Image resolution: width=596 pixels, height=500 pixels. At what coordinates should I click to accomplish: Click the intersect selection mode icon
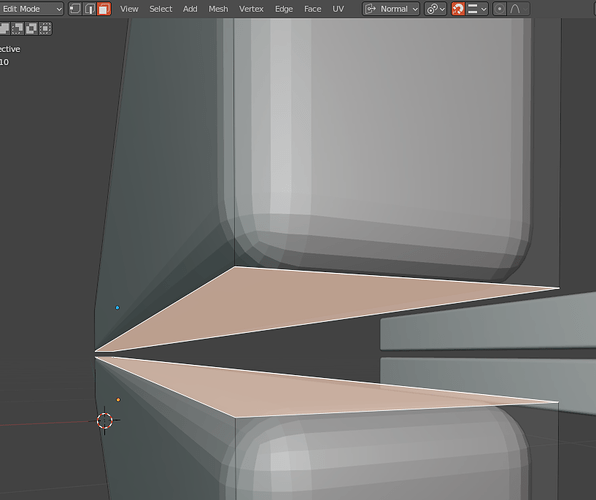tap(45, 29)
